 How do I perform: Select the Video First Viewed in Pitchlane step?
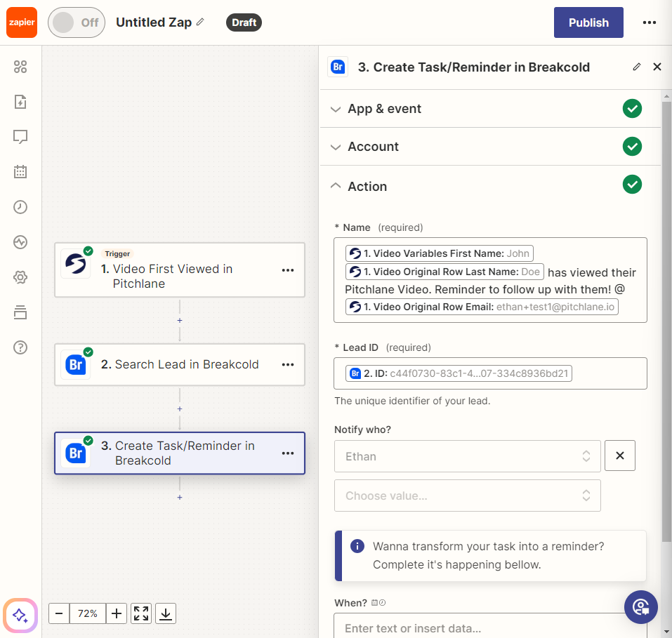point(180,270)
